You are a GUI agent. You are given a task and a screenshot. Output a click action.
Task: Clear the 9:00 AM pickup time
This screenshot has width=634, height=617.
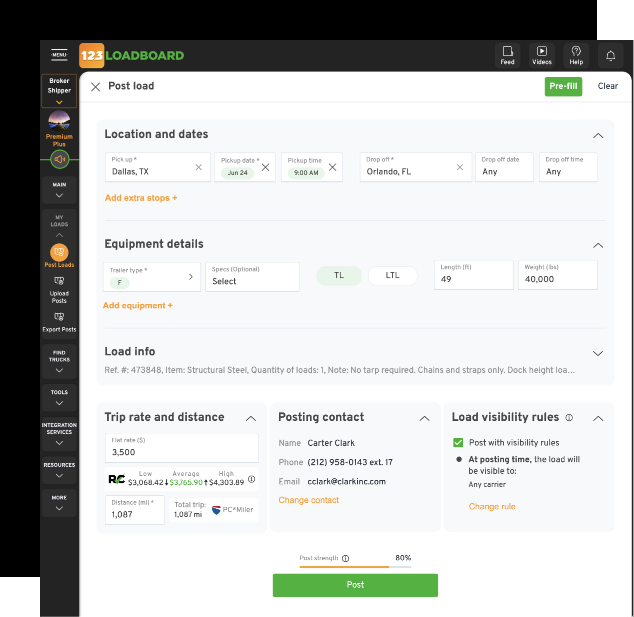[x=332, y=167]
